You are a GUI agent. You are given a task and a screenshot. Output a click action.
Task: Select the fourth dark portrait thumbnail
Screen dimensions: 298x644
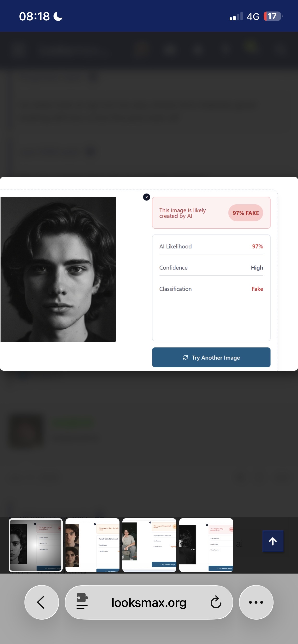(x=206, y=545)
